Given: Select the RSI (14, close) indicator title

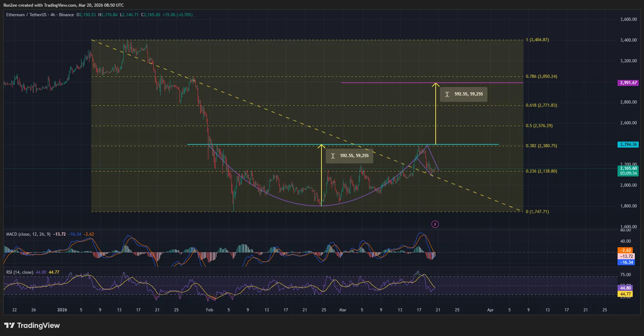Looking at the screenshot, I should [x=20, y=272].
